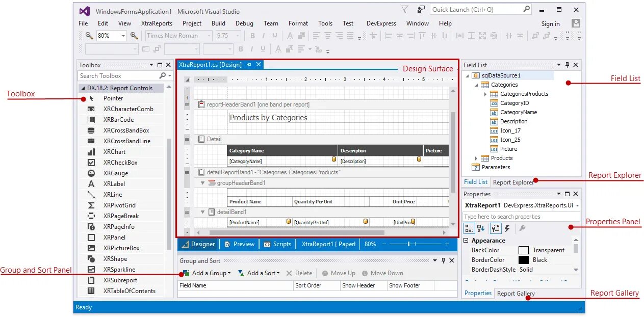Open Add a Sort dropdown
Image resolution: width=644 pixels, height=317 pixels.
[x=278, y=274]
